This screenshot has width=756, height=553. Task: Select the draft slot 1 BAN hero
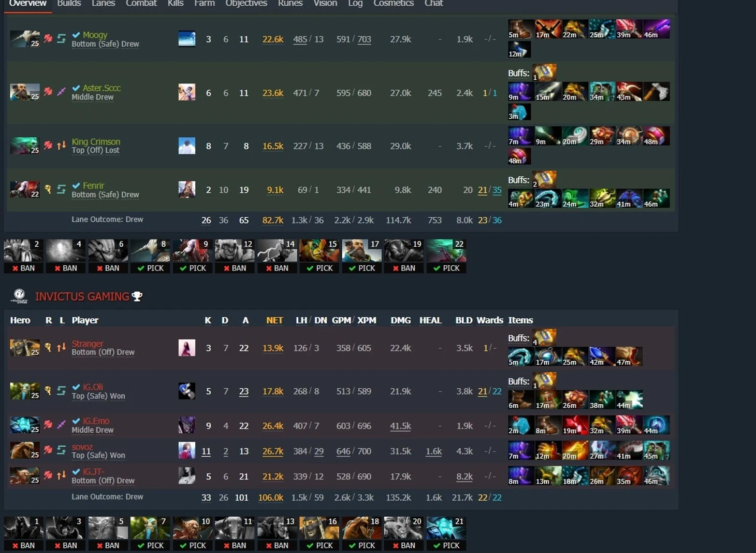coord(23,533)
